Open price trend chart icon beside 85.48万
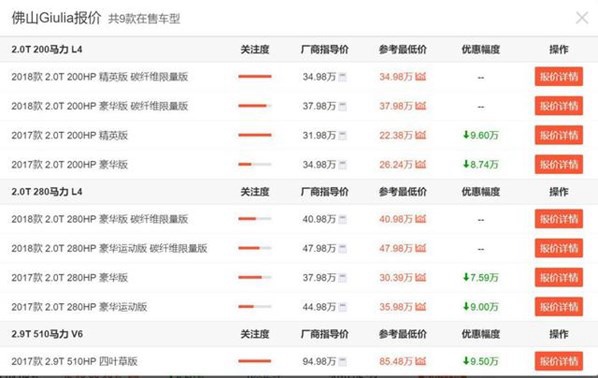The height and width of the screenshot is (378, 598). click(420, 361)
